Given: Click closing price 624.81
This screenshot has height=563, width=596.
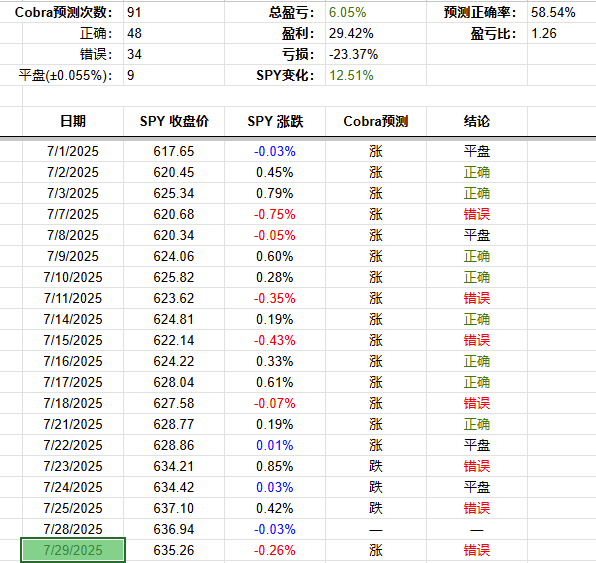Looking at the screenshot, I should 174,319.
